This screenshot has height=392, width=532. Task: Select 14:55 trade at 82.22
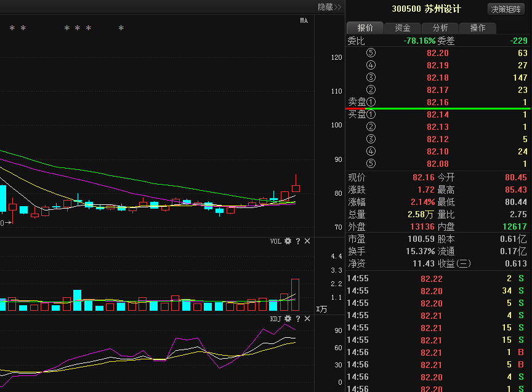[438, 279]
